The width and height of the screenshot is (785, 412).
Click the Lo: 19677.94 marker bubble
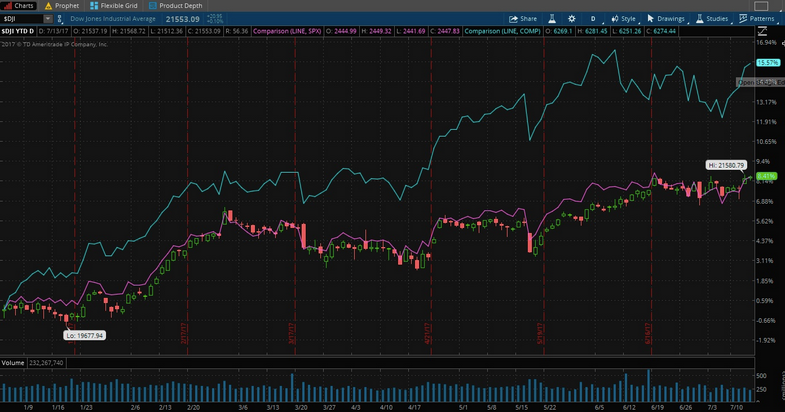click(85, 335)
